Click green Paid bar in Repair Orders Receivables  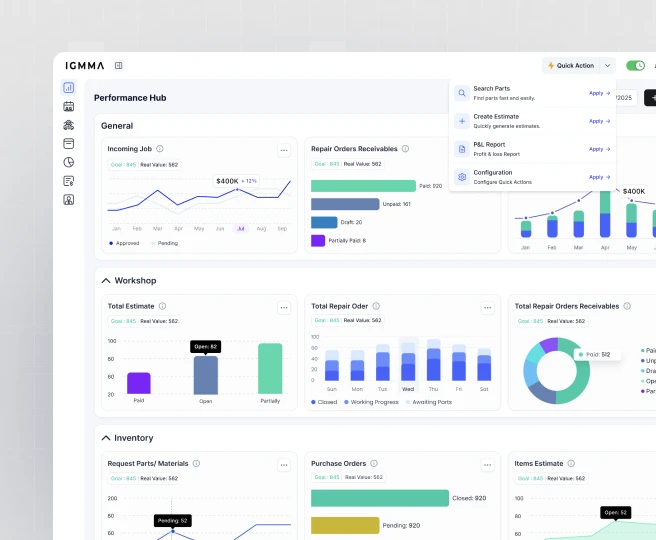tap(363, 186)
